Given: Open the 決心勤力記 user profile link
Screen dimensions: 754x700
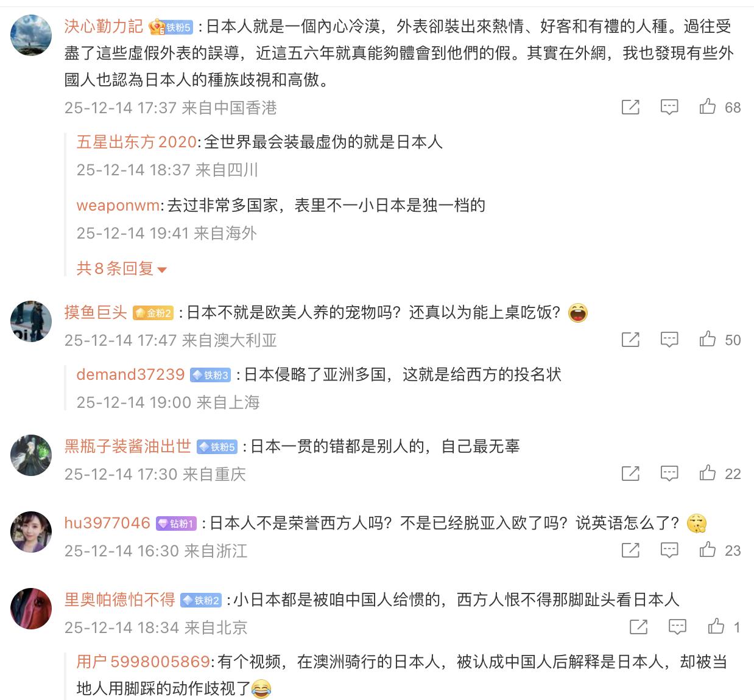Looking at the screenshot, I should pos(104,26).
